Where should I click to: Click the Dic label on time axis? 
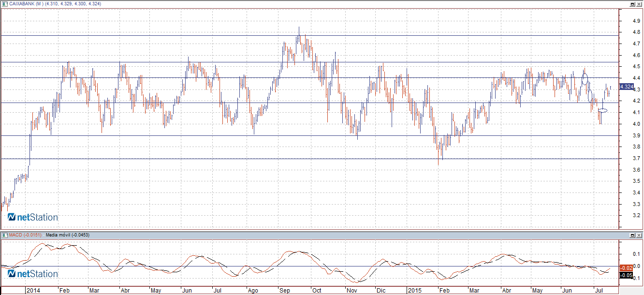[381, 291]
